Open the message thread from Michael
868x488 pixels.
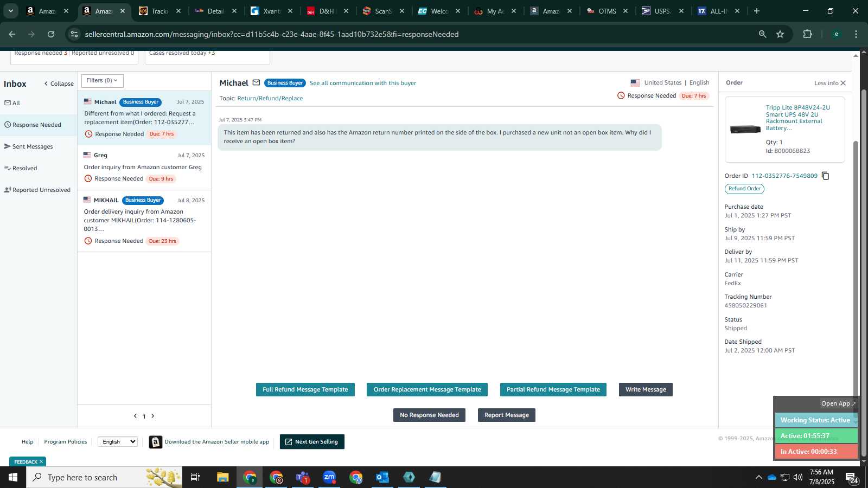144,118
